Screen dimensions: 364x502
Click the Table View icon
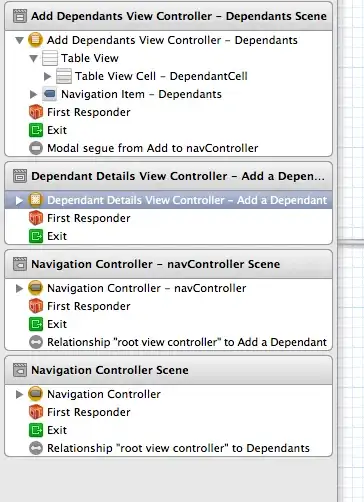(50, 58)
